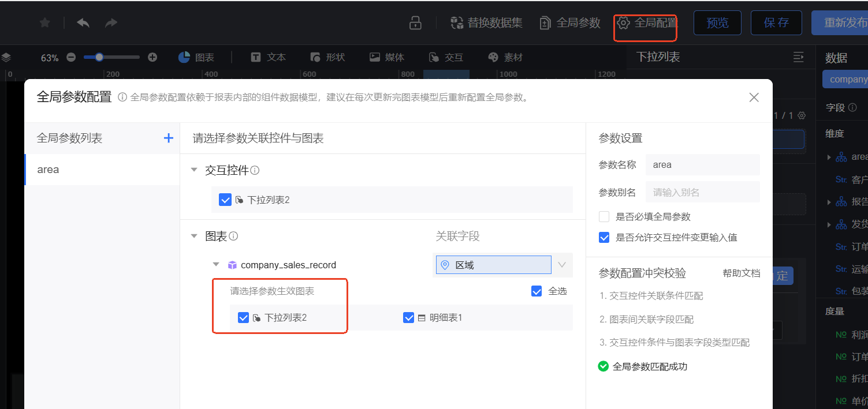The width and height of the screenshot is (868, 409).
Task: Click the 参数别名 input field
Action: click(x=702, y=192)
